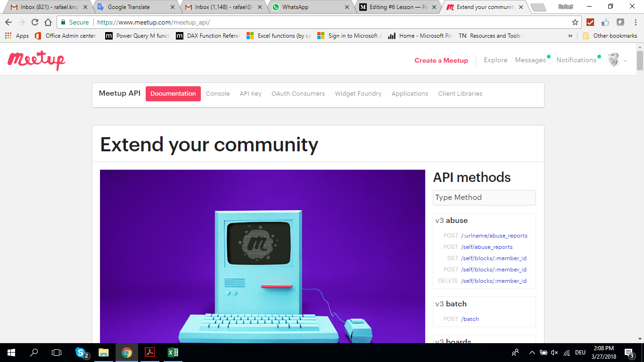Screen dimensions: 644x362
Task: Close the Google Translate tab
Action: pyautogui.click(x=173, y=7)
